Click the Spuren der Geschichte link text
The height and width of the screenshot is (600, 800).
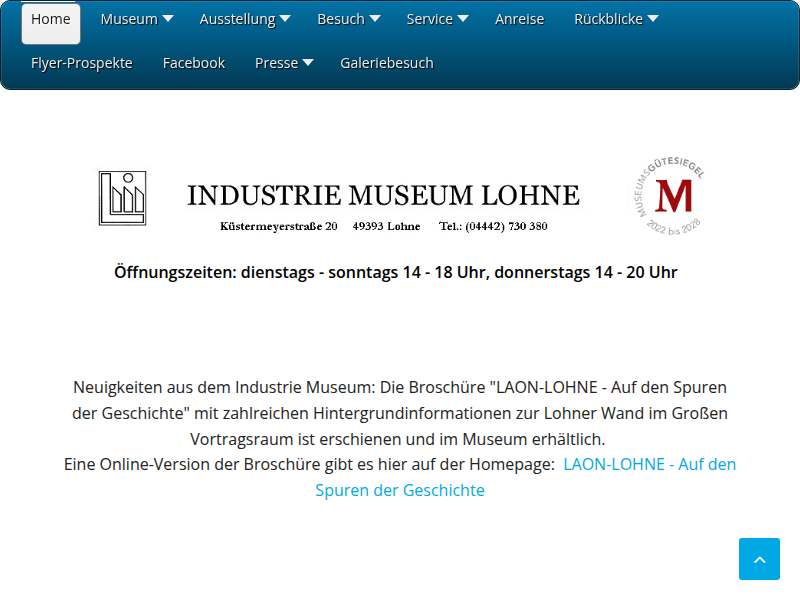coord(400,490)
